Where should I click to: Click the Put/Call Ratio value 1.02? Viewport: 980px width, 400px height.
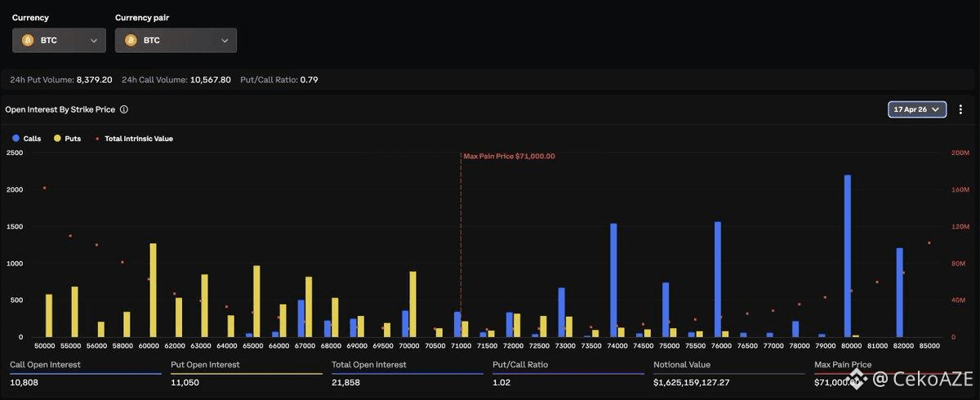pyautogui.click(x=502, y=382)
